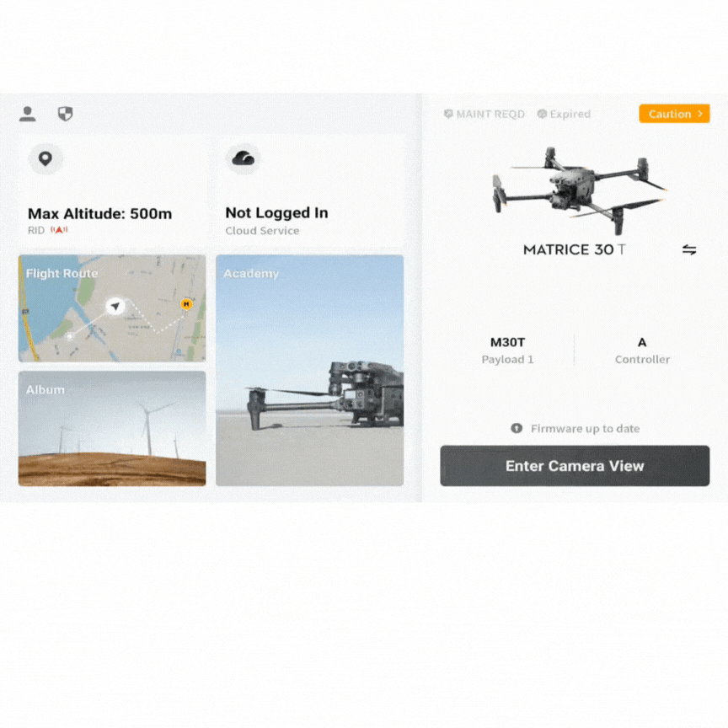Image resolution: width=728 pixels, height=728 pixels.
Task: Click the aircraft swap arrows icon
Action: (689, 249)
